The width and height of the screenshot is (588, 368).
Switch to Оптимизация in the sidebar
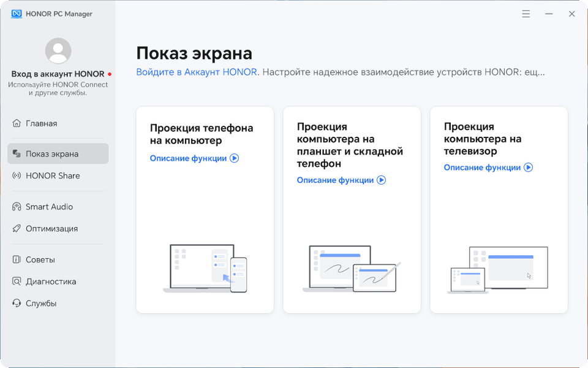[x=58, y=228]
